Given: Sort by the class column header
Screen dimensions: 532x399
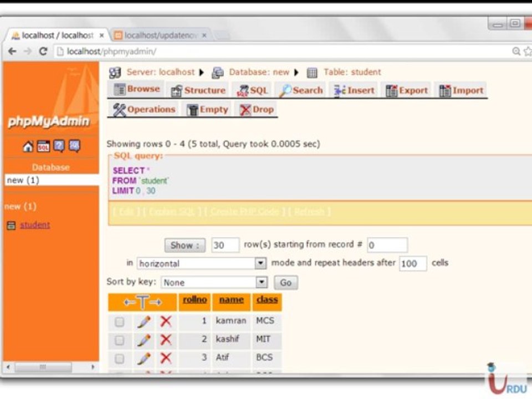Looking at the screenshot, I should [x=267, y=300].
